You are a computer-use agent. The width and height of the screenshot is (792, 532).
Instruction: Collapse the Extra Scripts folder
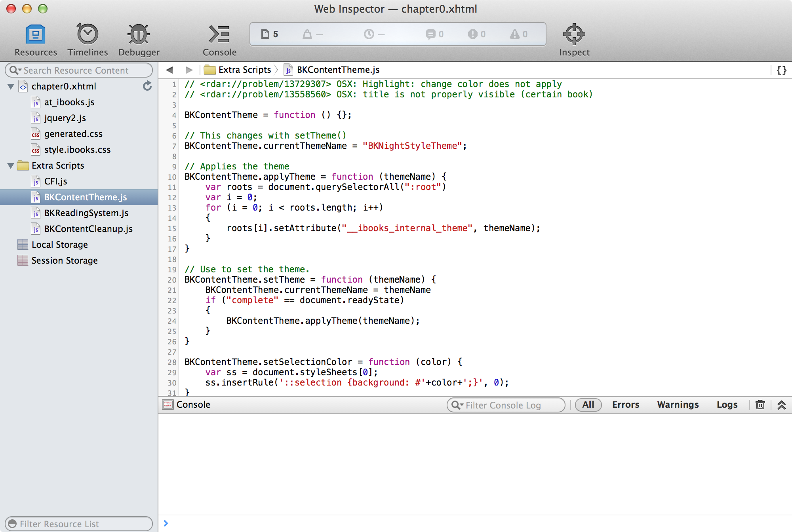coord(11,165)
